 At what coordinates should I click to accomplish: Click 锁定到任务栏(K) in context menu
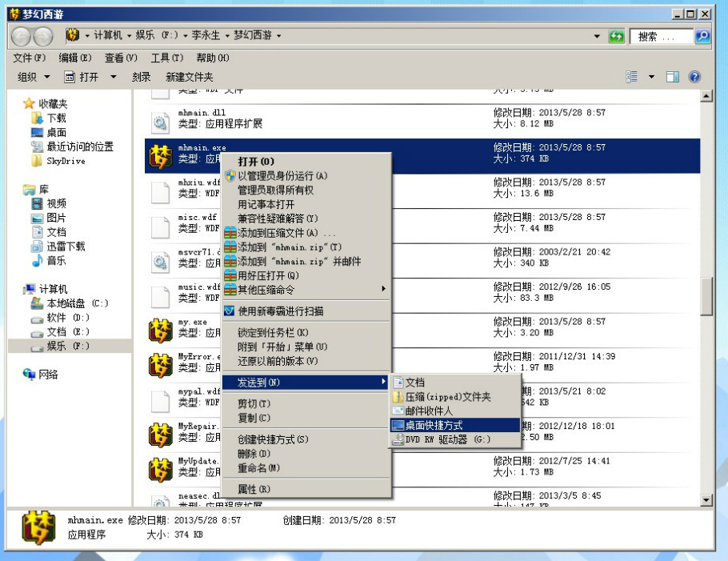(x=306, y=332)
